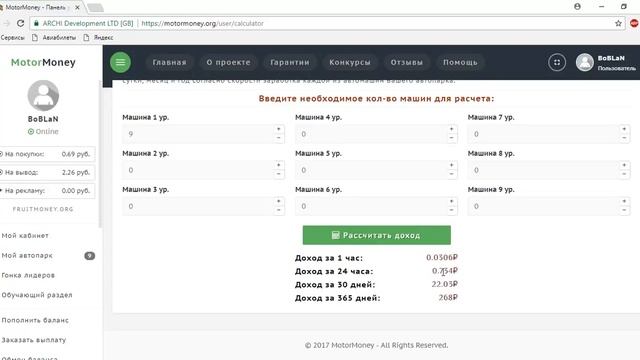Increase Машина 6 ур. with plus stepper
The height and width of the screenshot is (360, 640).
451,202
